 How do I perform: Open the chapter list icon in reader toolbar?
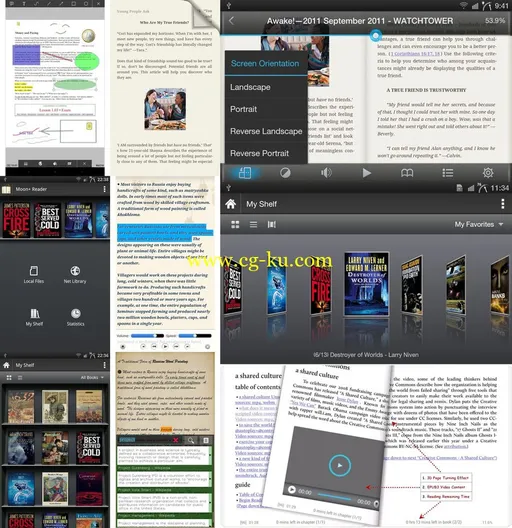point(447,173)
